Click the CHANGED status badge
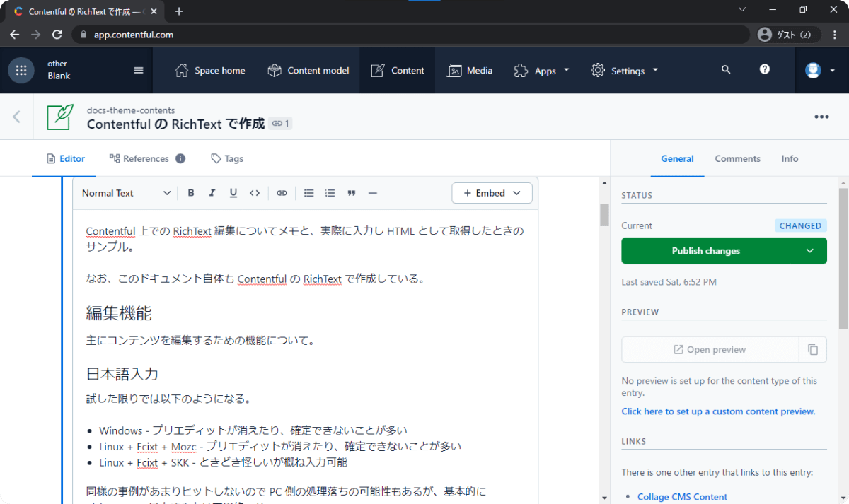The width and height of the screenshot is (849, 504). click(x=800, y=226)
